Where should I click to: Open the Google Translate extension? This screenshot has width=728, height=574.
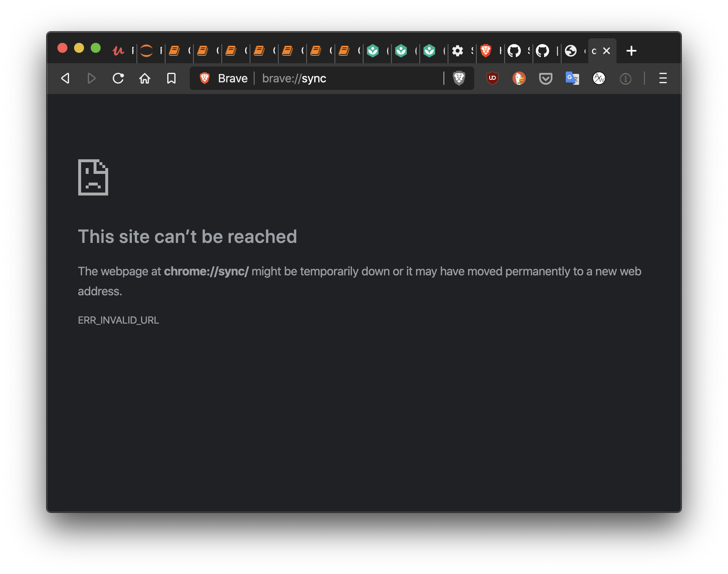pyautogui.click(x=572, y=78)
